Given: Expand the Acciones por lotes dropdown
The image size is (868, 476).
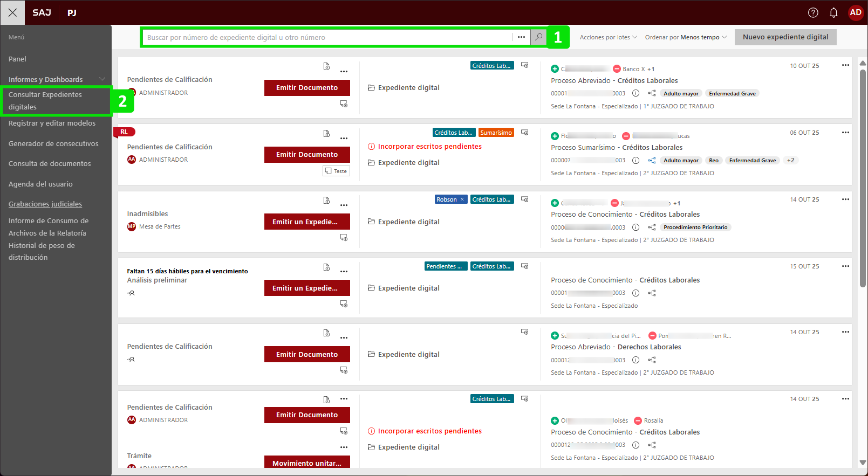Looking at the screenshot, I should point(608,37).
